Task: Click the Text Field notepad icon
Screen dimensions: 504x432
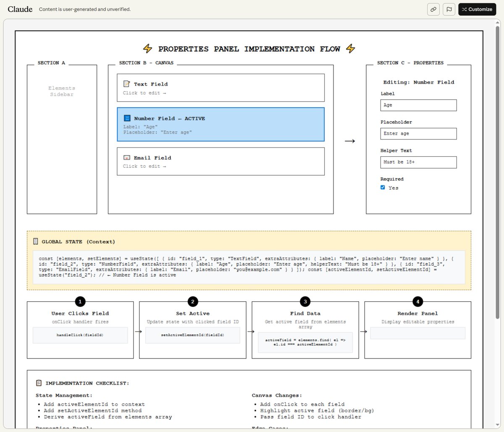Action: (x=126, y=84)
